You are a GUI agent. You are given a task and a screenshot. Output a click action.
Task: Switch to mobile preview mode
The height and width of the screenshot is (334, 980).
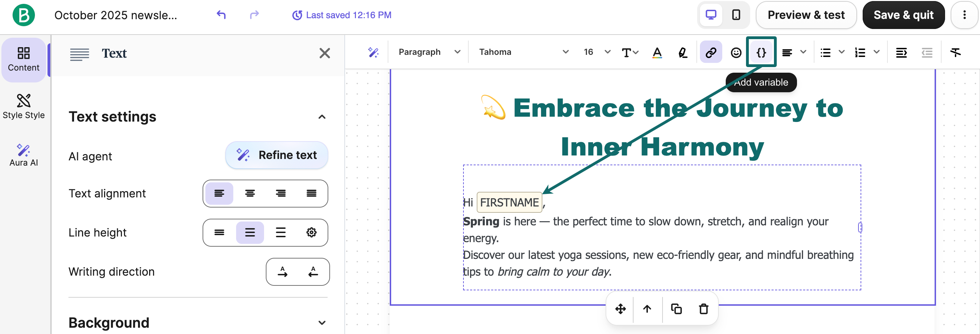[x=737, y=15]
